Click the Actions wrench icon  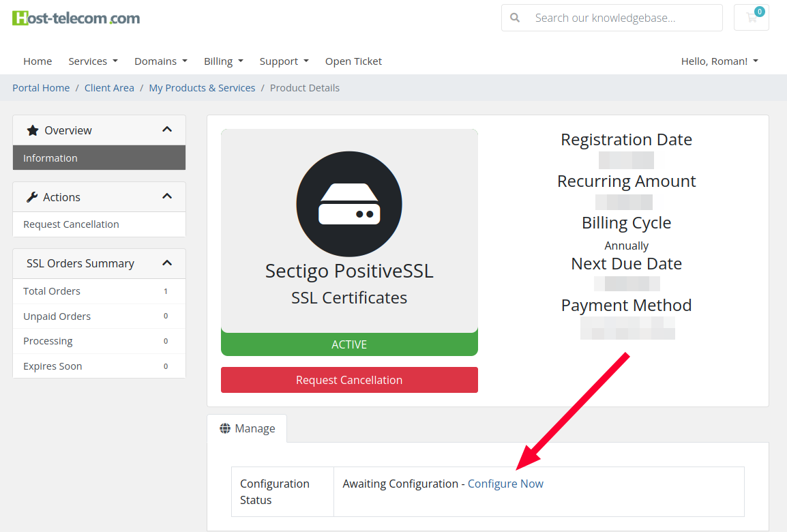(32, 197)
